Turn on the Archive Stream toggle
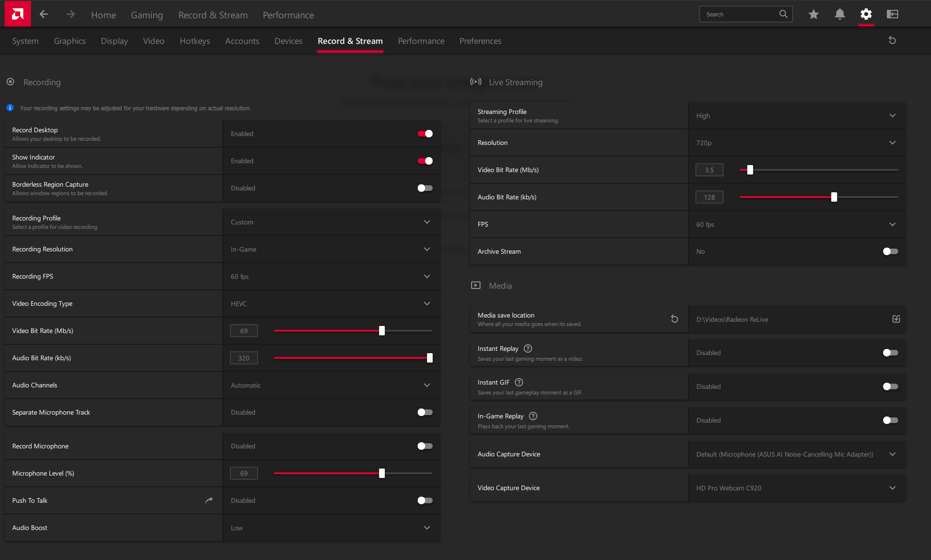 click(x=890, y=251)
